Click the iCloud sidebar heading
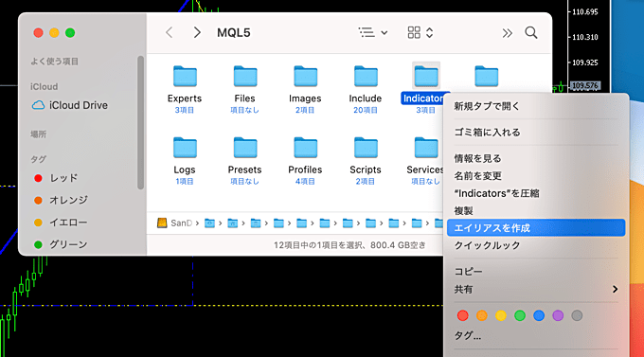The width and height of the screenshot is (644, 357). (x=44, y=87)
